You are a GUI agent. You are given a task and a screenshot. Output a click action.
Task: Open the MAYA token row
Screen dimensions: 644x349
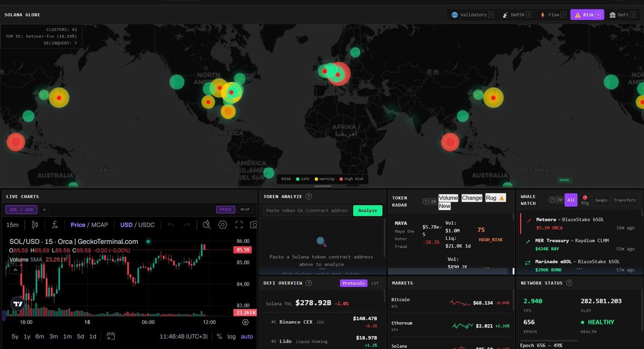450,235
